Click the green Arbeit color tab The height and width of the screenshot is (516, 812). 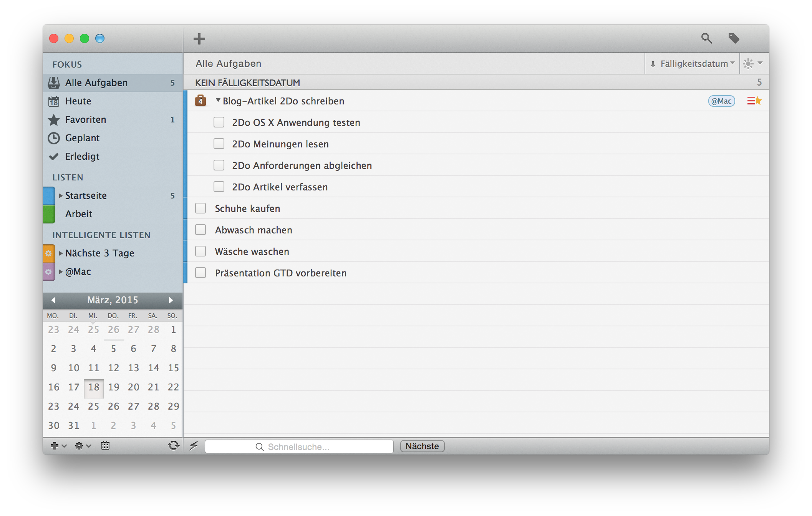click(x=49, y=214)
